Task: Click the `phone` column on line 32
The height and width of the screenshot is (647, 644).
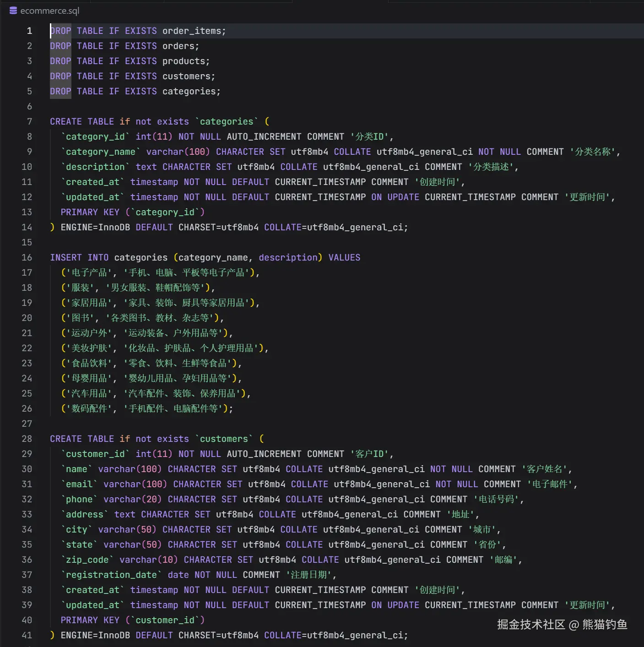Action: [79, 499]
